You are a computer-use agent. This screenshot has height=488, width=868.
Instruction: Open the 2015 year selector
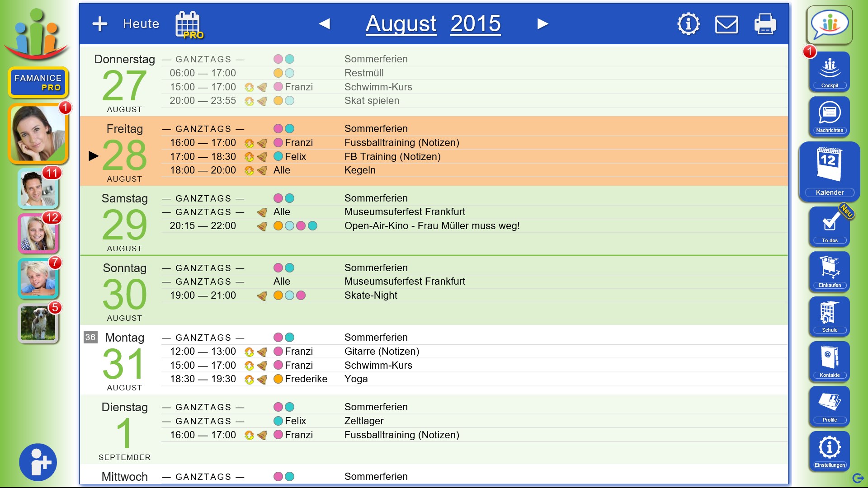pos(475,23)
